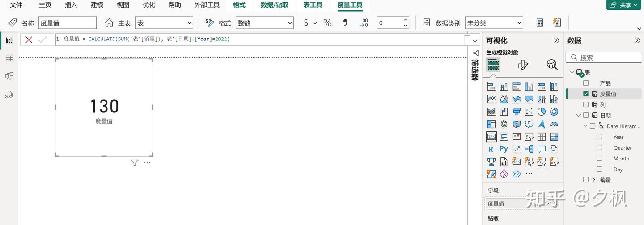Check the Date Hierarchy checkbox
This screenshot has width=644, height=225.
pos(593,126)
